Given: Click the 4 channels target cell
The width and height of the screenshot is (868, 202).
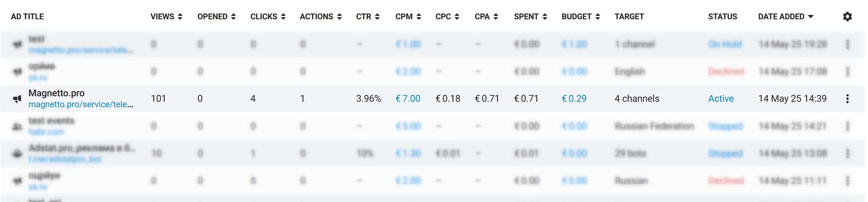Looking at the screenshot, I should coord(637,99).
